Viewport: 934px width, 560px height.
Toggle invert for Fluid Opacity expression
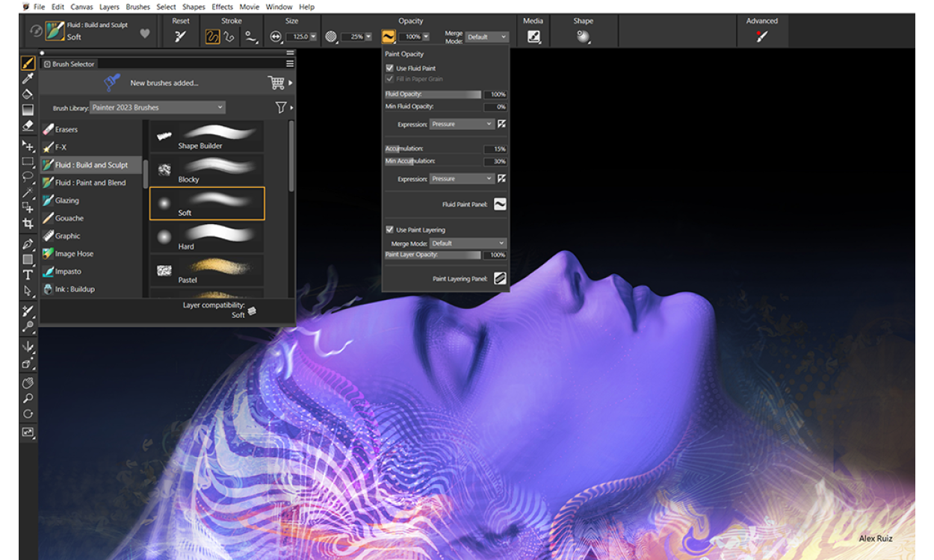501,124
